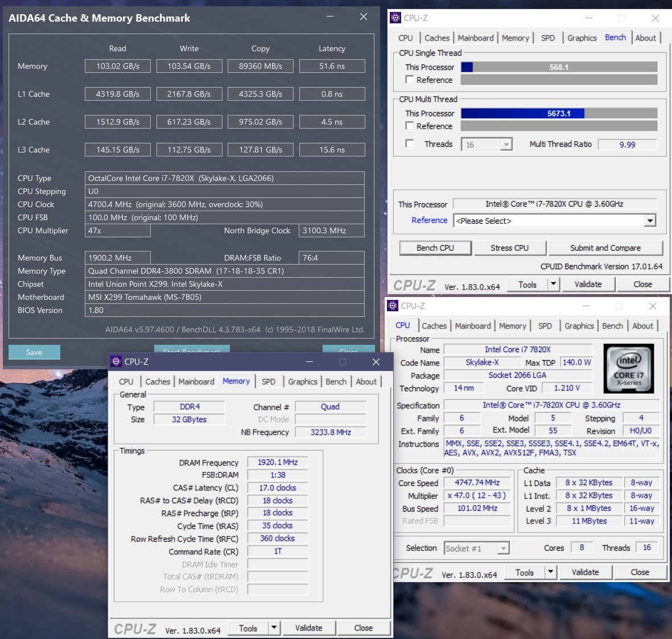The height and width of the screenshot is (639, 672).
Task: Select About tab in Memory CPU-Z window
Action: click(366, 381)
